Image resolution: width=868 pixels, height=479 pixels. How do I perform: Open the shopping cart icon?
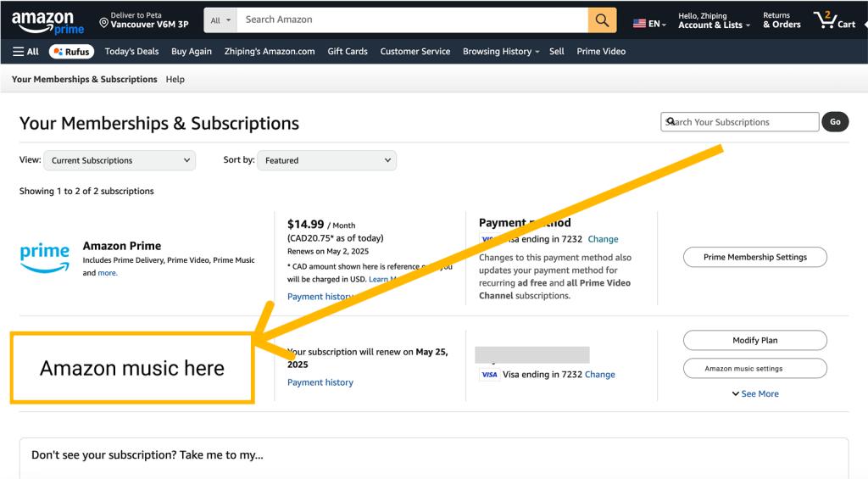coord(834,20)
